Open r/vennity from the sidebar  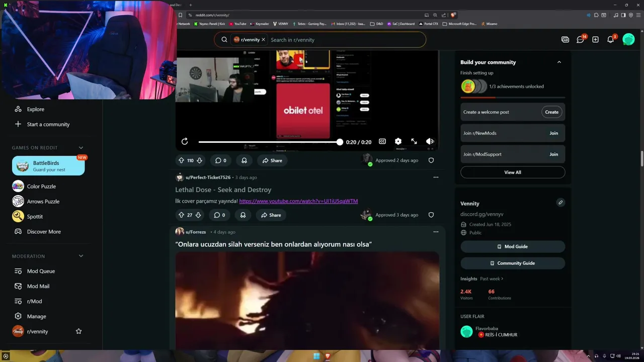coord(38,331)
